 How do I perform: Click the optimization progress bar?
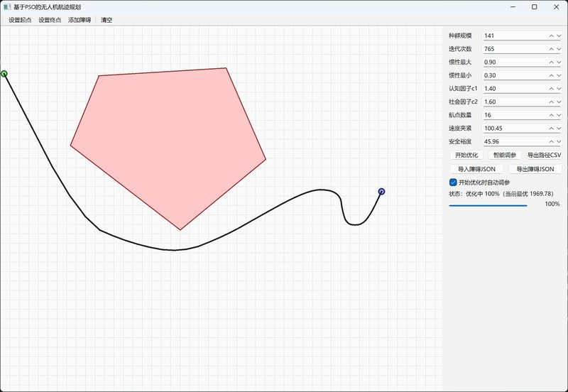(488, 205)
